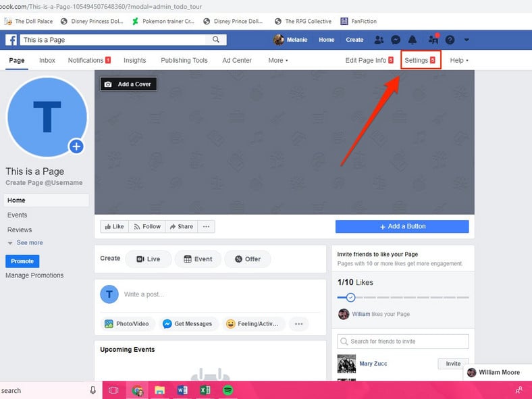Open Friend Requests icon

(379, 40)
